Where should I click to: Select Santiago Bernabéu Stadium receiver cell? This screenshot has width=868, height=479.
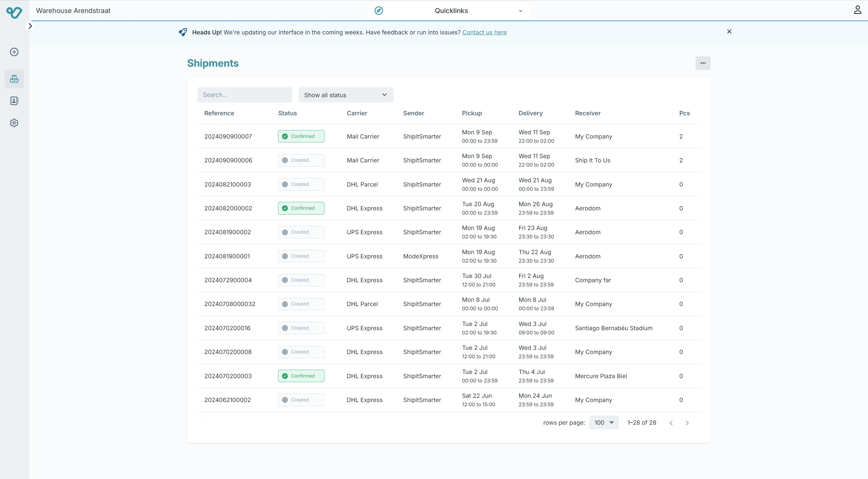(613, 328)
